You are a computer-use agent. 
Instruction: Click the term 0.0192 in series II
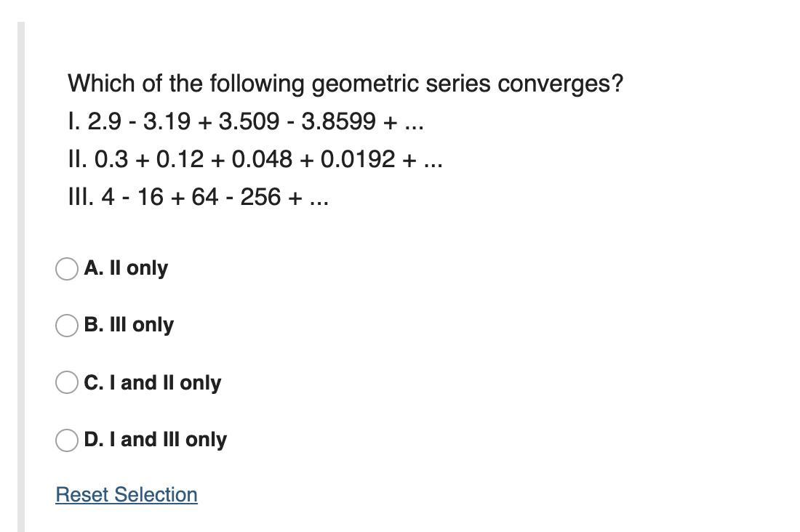coord(358,160)
